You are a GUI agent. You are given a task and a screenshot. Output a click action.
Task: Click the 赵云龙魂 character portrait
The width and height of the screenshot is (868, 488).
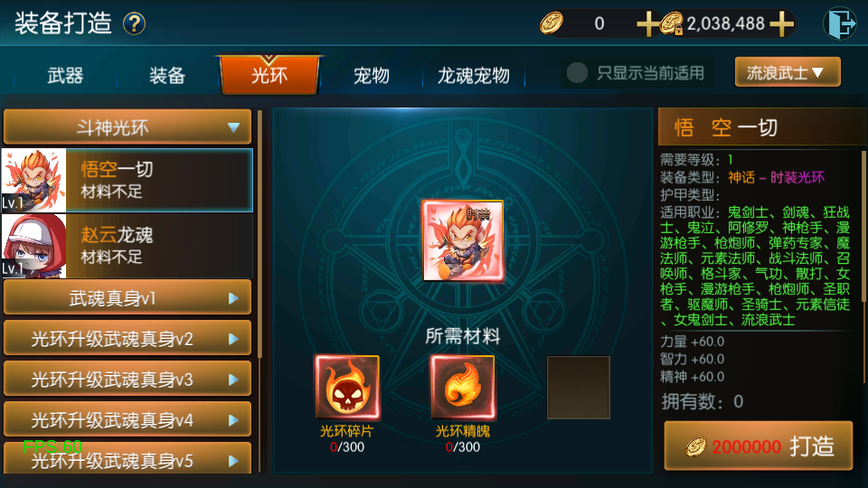33,246
